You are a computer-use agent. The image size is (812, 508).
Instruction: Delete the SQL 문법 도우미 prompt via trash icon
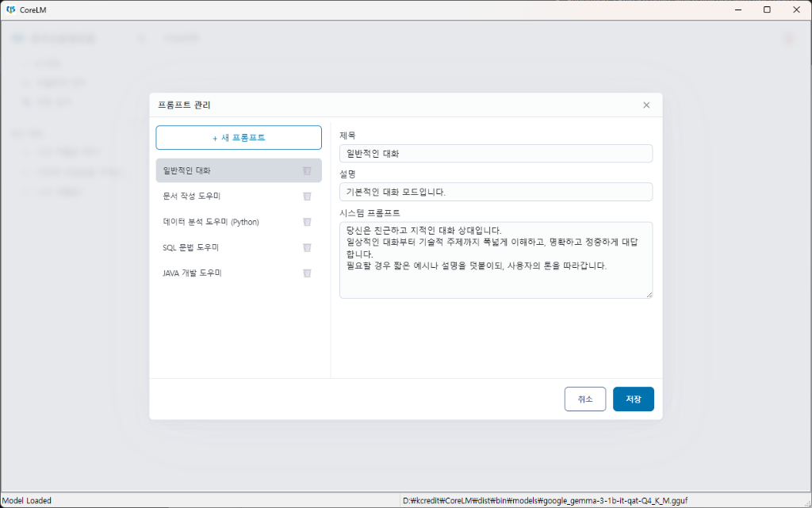coord(307,247)
